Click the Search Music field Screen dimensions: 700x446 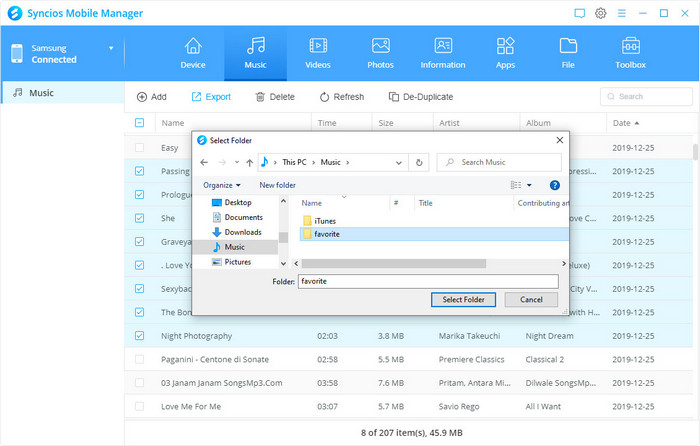click(499, 162)
